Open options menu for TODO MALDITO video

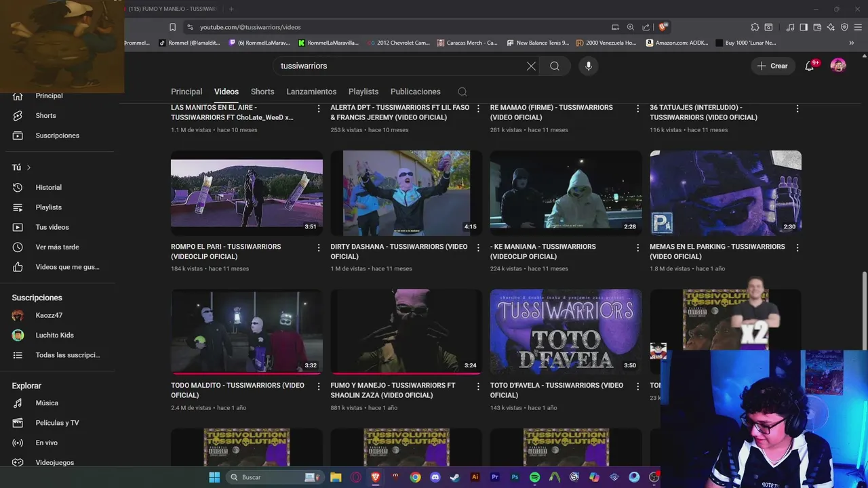[319, 386]
